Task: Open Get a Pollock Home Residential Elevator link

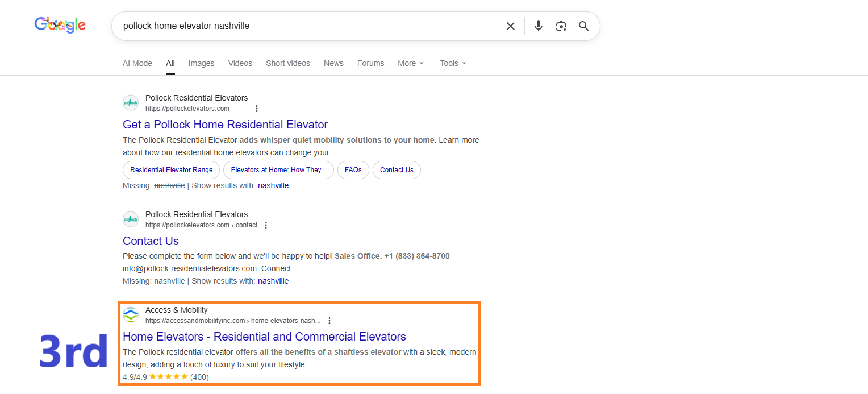Action: tap(226, 125)
